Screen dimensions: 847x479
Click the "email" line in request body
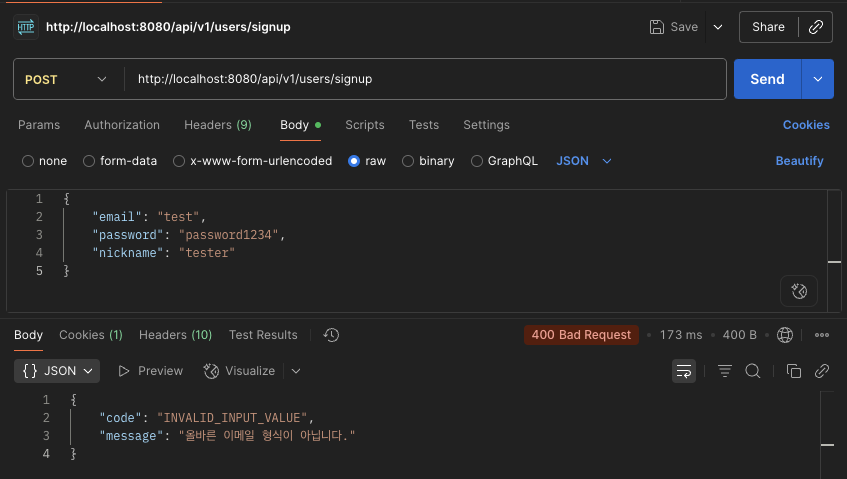[x=149, y=217]
